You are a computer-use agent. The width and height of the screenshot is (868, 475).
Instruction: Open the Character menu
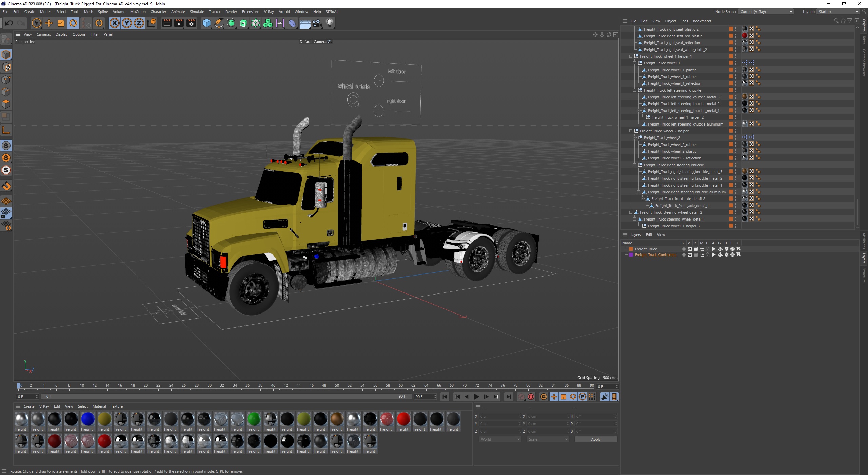click(x=158, y=12)
